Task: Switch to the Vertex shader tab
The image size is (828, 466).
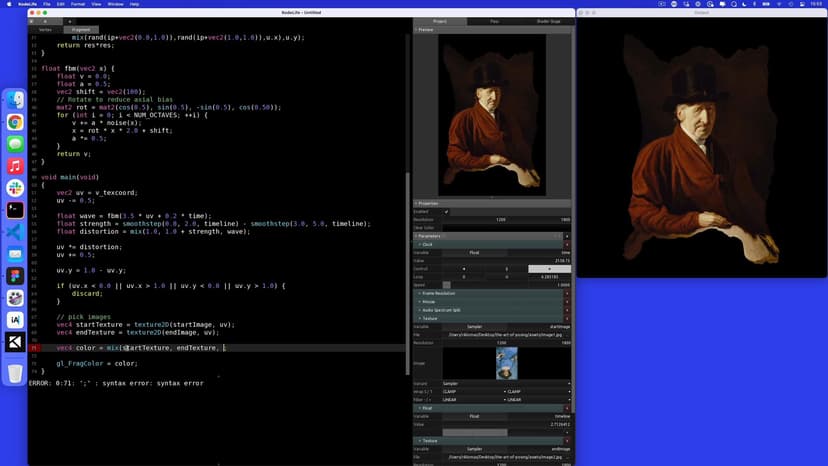Action: point(44,29)
